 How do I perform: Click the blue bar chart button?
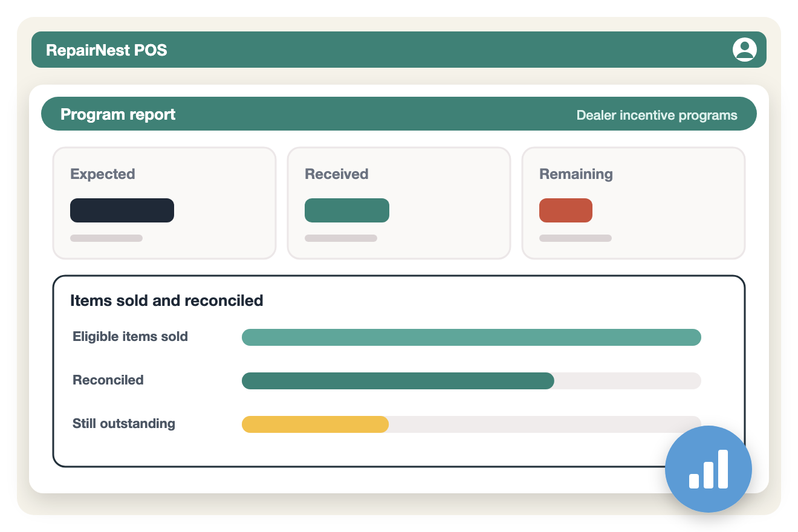(x=709, y=469)
